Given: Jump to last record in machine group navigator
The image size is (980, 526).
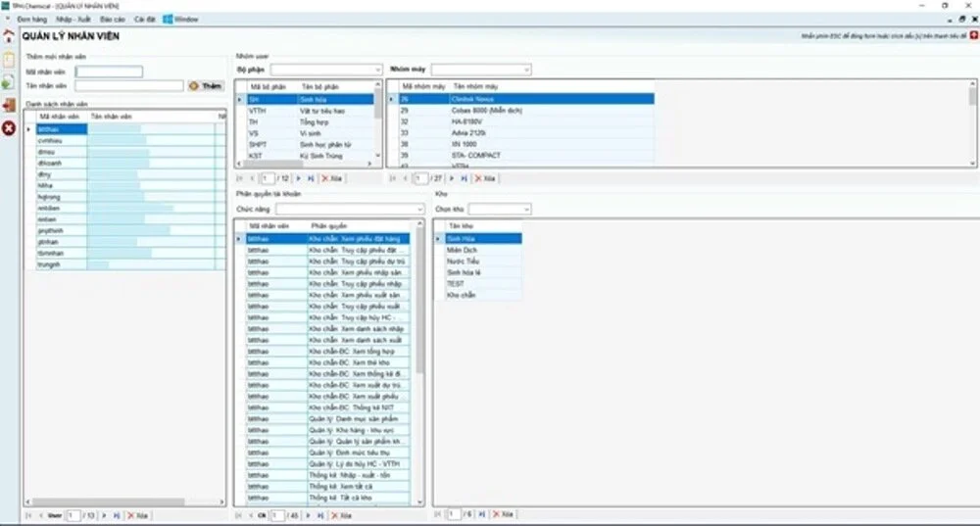Looking at the screenshot, I should tap(464, 178).
